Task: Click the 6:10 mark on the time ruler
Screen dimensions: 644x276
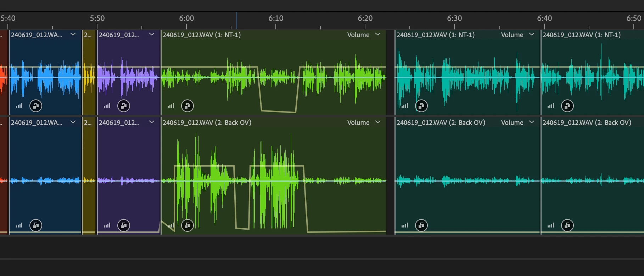Action: coord(276,18)
